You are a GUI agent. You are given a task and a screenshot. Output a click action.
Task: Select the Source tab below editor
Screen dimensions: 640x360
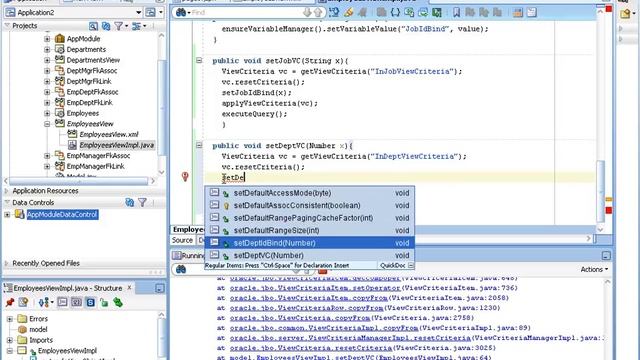[x=182, y=240]
